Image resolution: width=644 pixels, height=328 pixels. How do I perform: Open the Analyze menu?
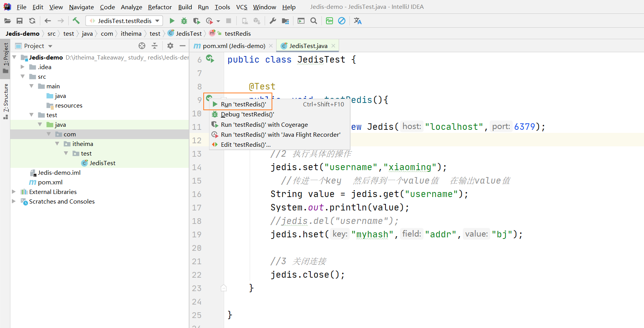132,7
